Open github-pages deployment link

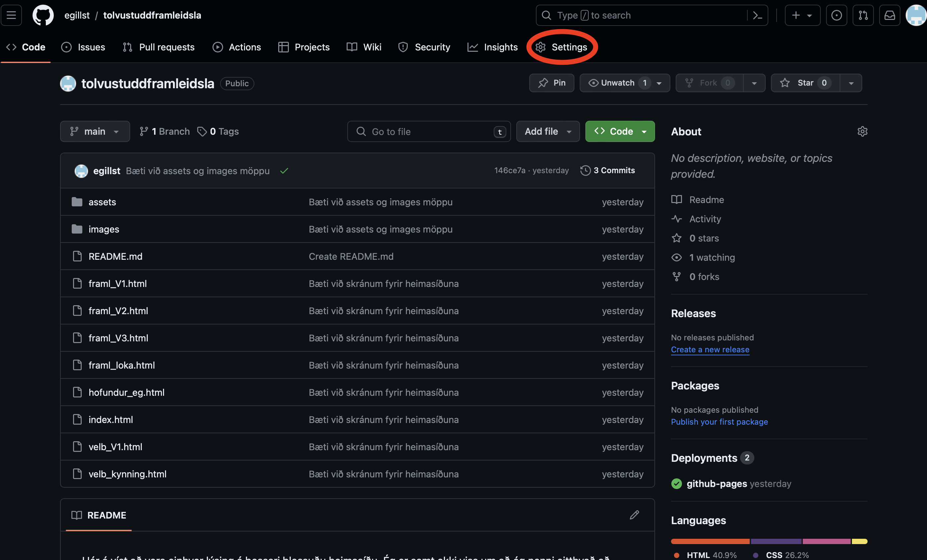[x=717, y=484]
